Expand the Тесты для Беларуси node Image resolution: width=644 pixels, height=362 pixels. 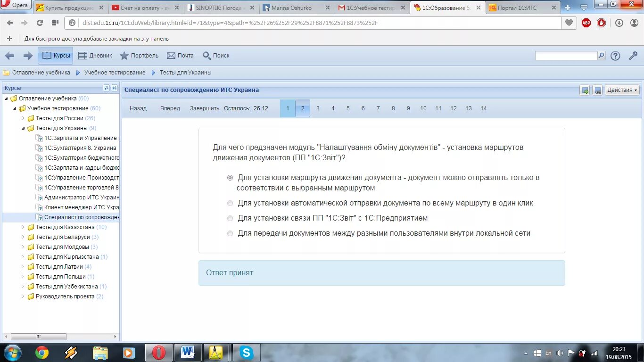tap(23, 237)
